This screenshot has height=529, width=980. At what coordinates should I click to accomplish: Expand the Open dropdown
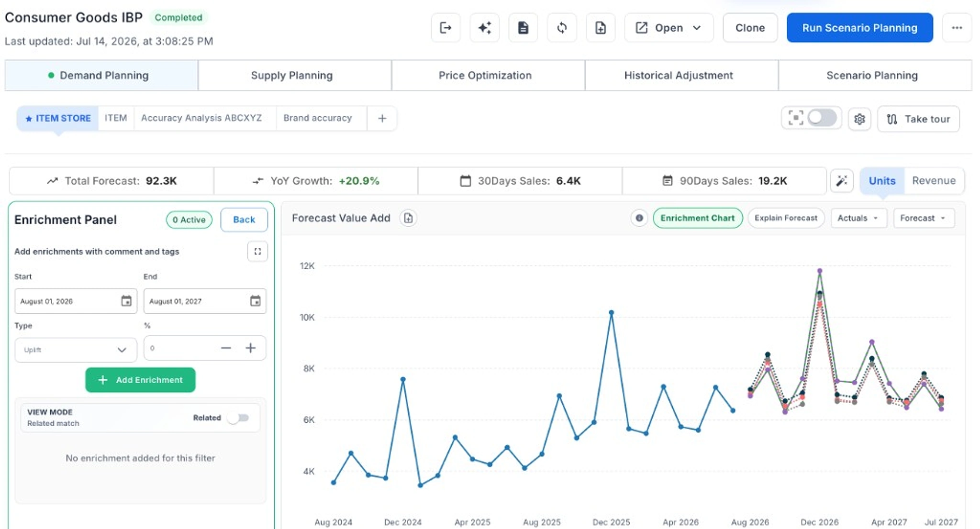coord(668,28)
